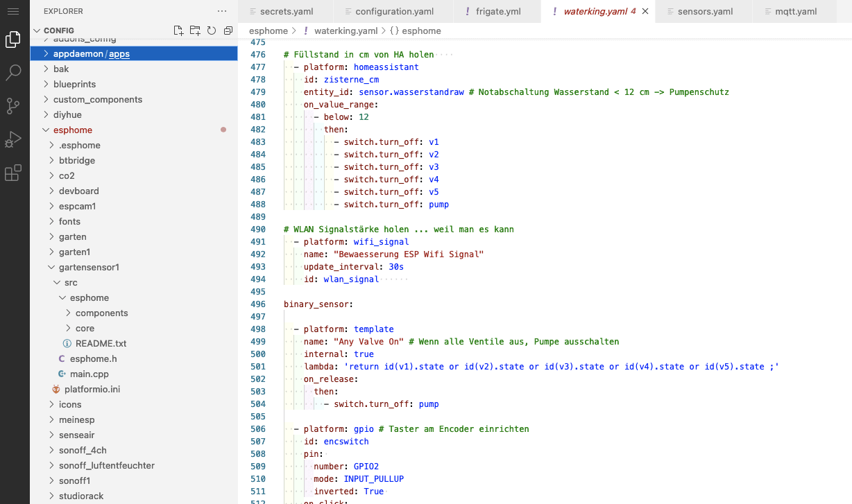Create a new folder in Explorer
This screenshot has width=852, height=504.
pos(195,31)
